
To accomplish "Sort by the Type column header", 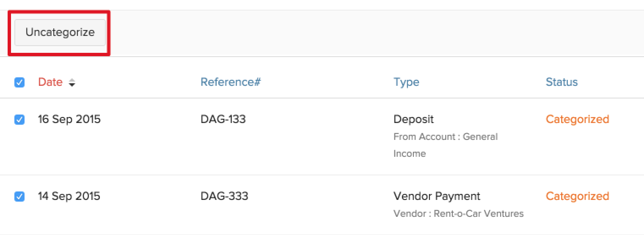I will tap(406, 82).
